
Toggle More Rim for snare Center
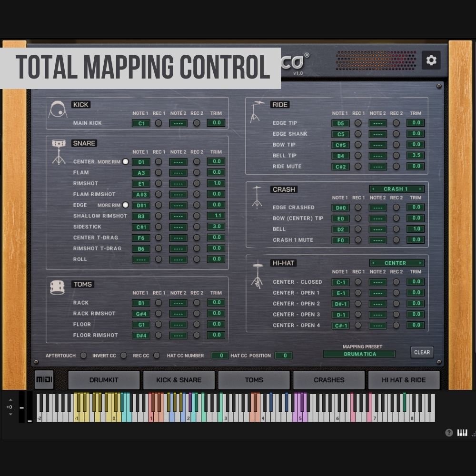(x=126, y=162)
